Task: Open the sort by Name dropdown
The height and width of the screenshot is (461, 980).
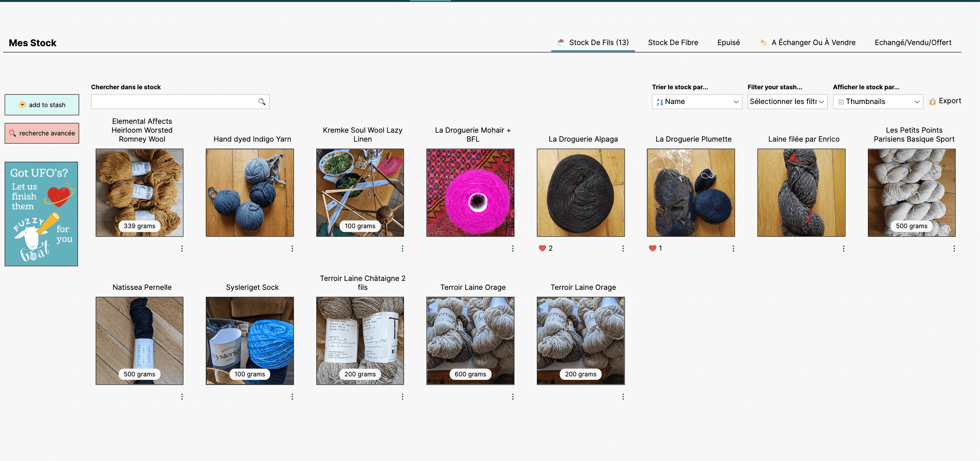Action: [x=697, y=102]
